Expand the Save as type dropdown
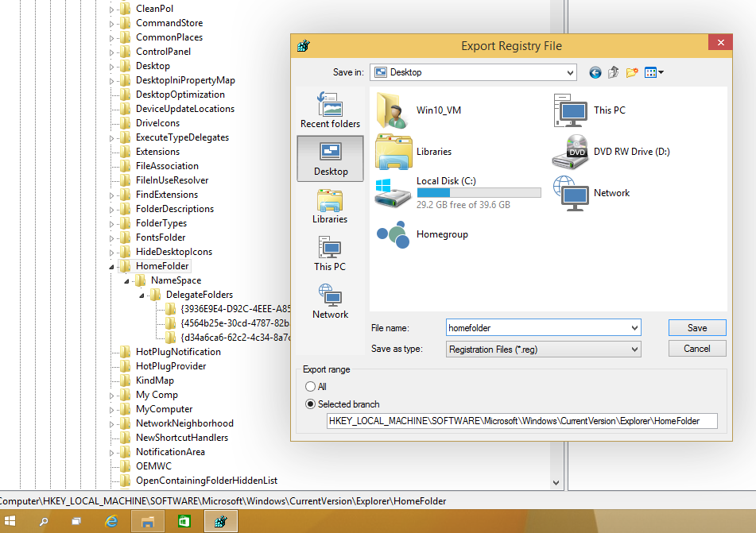 (634, 349)
